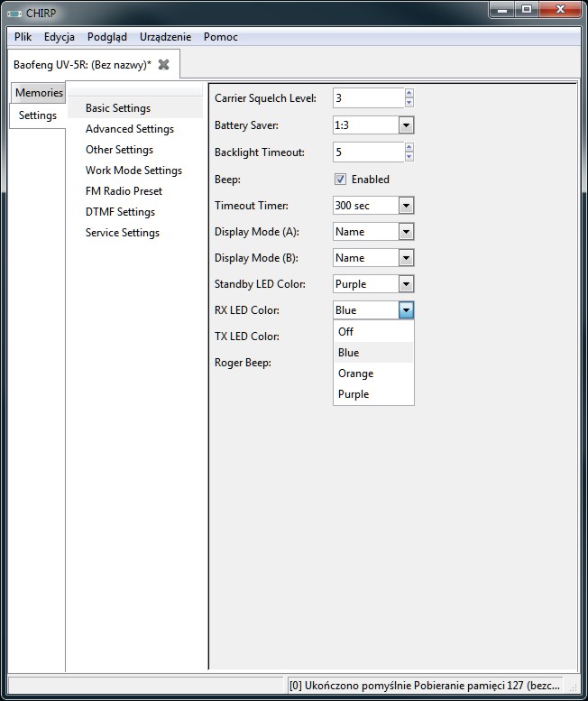Expand the Display Mode (A) dropdown
The width and height of the screenshot is (588, 701).
[x=406, y=232]
